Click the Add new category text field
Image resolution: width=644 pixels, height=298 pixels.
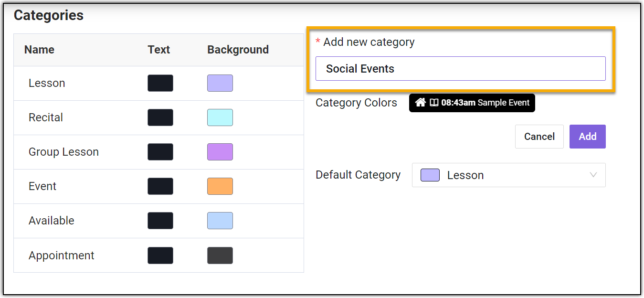(460, 69)
